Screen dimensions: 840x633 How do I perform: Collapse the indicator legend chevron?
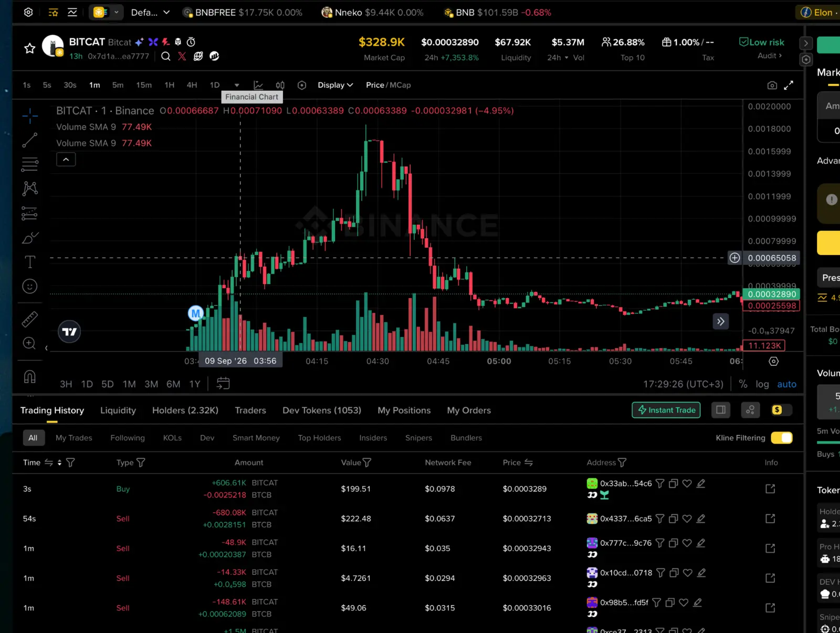(66, 159)
